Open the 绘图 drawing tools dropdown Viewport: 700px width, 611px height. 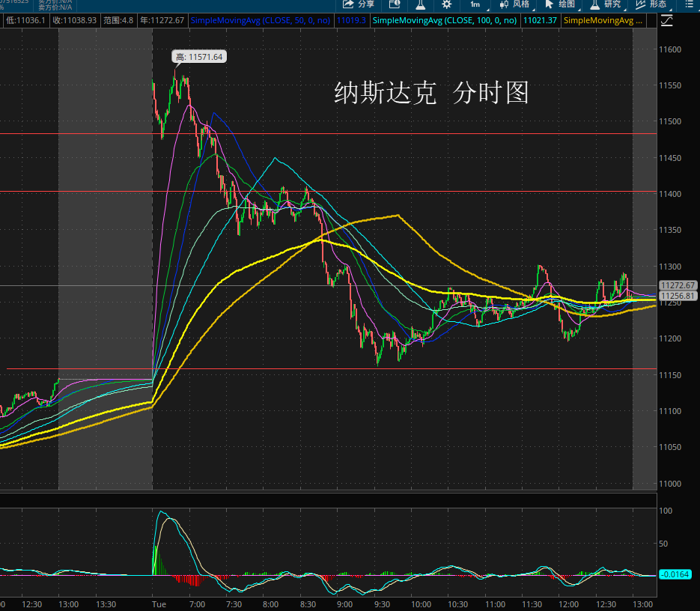pyautogui.click(x=562, y=4)
